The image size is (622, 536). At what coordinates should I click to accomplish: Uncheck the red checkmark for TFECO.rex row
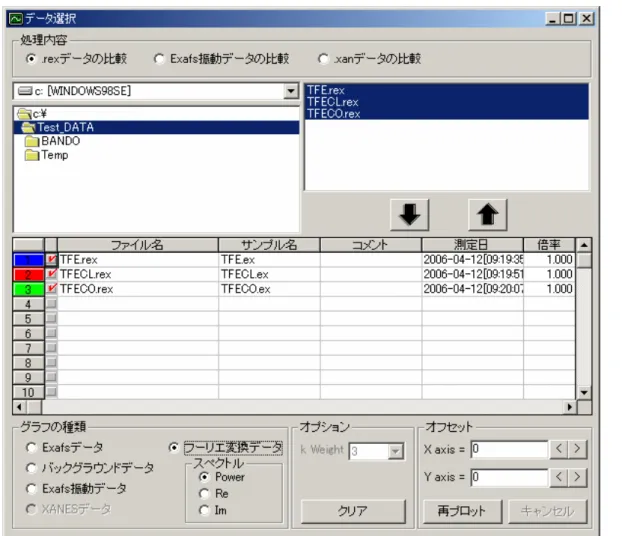tap(51, 289)
